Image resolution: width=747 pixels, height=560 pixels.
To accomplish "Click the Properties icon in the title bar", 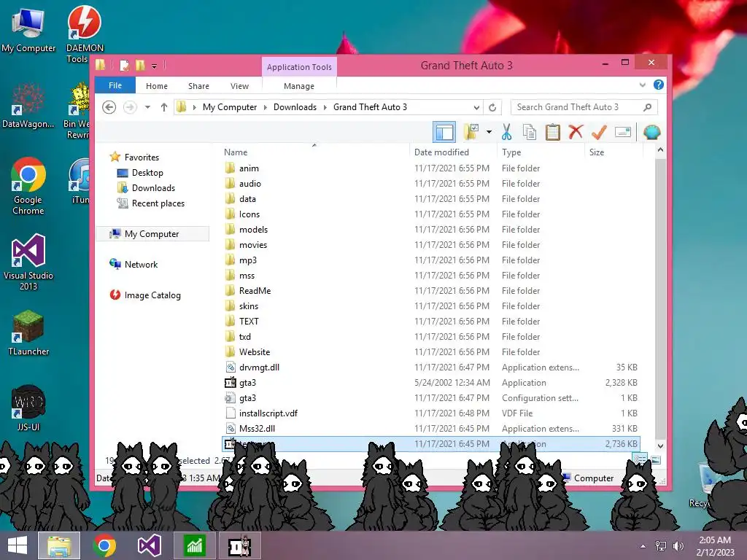I will point(124,65).
